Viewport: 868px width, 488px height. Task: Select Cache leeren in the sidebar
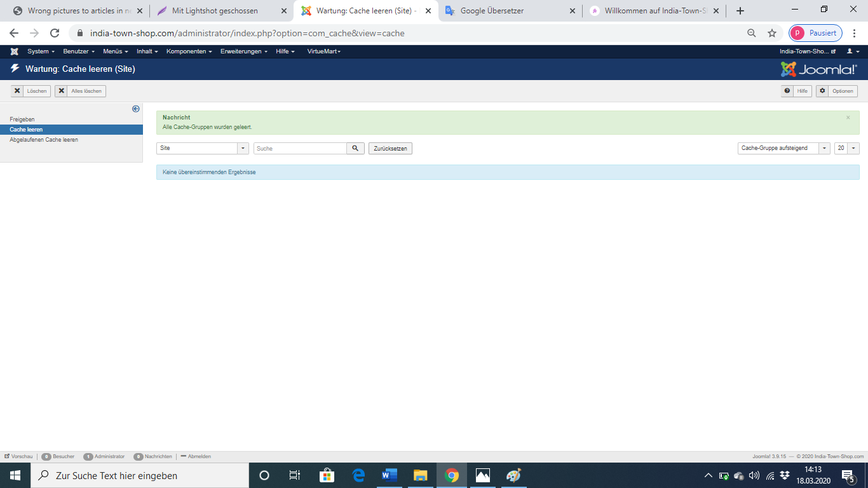[71, 130]
